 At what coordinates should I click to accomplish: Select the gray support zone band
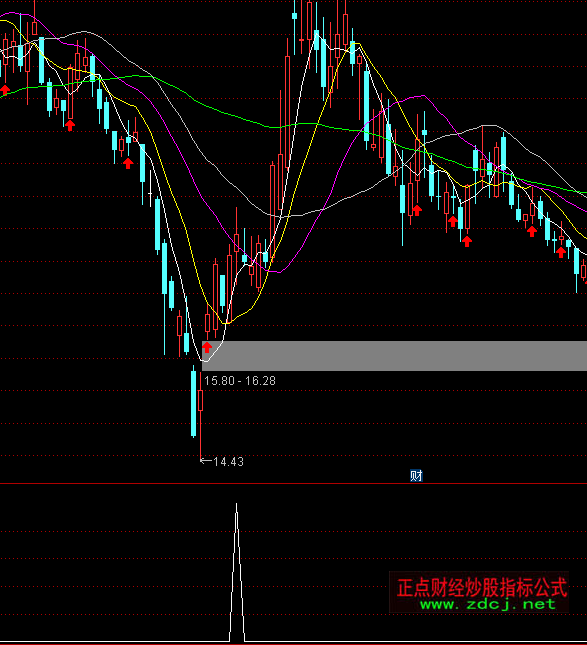(394, 356)
